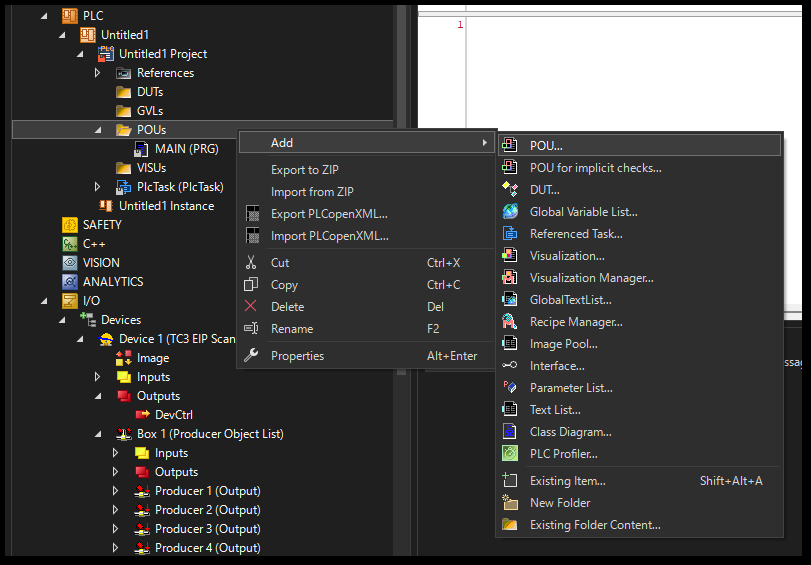This screenshot has width=811, height=565.
Task: Click the DUT icon in the Add submenu
Action: tap(510, 190)
